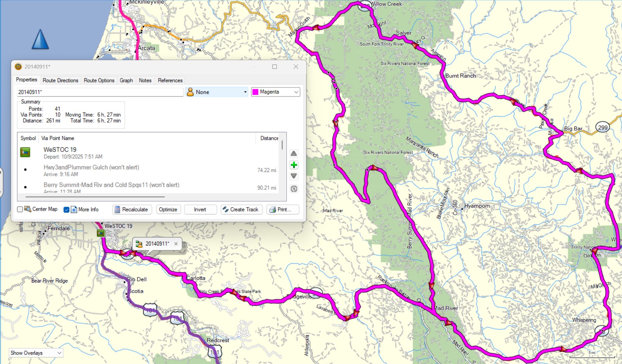
Task: Click the green plus add-waypoint icon
Action: pyautogui.click(x=294, y=165)
